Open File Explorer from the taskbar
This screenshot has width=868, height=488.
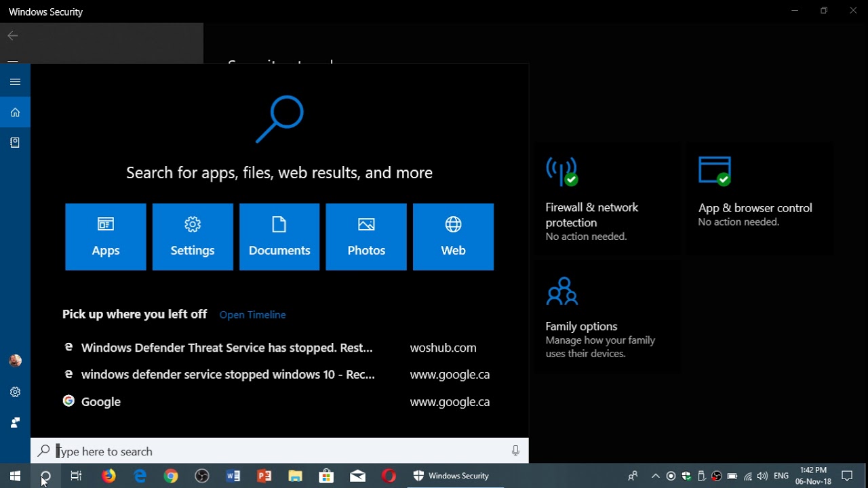pyautogui.click(x=295, y=476)
